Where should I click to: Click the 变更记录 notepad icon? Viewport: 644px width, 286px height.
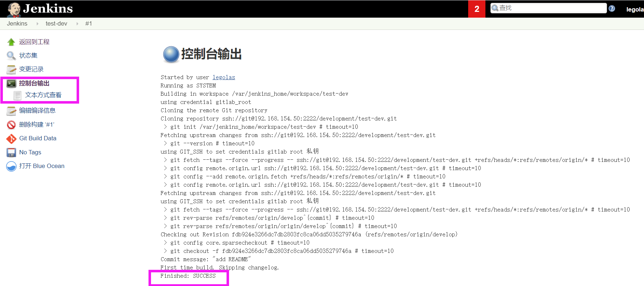coord(11,69)
